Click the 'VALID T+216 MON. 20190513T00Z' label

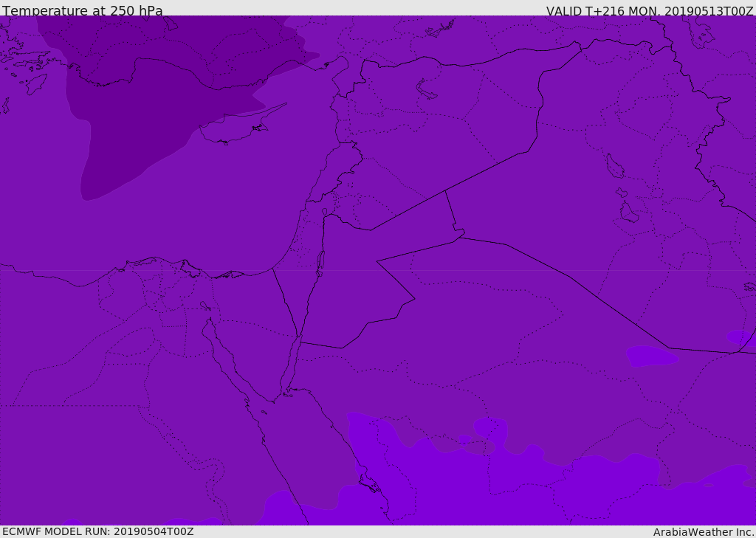point(650,11)
